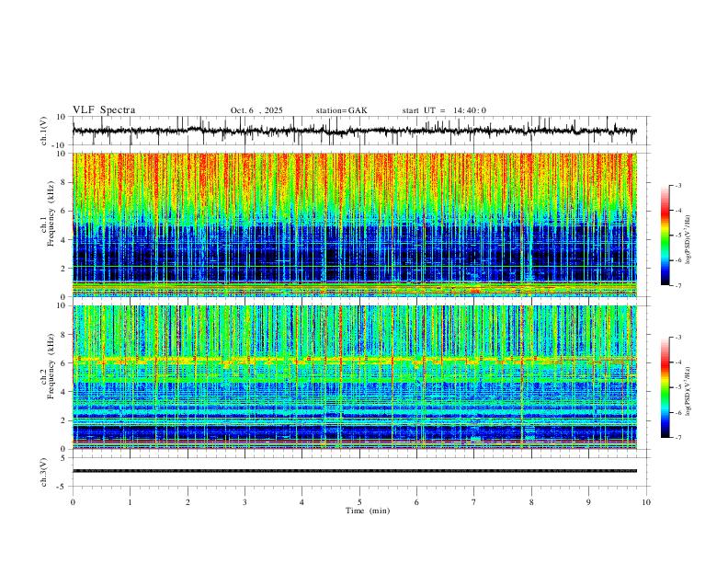
Task: Click the color bar beside ch.1 spectrogram
Action: 665,236
